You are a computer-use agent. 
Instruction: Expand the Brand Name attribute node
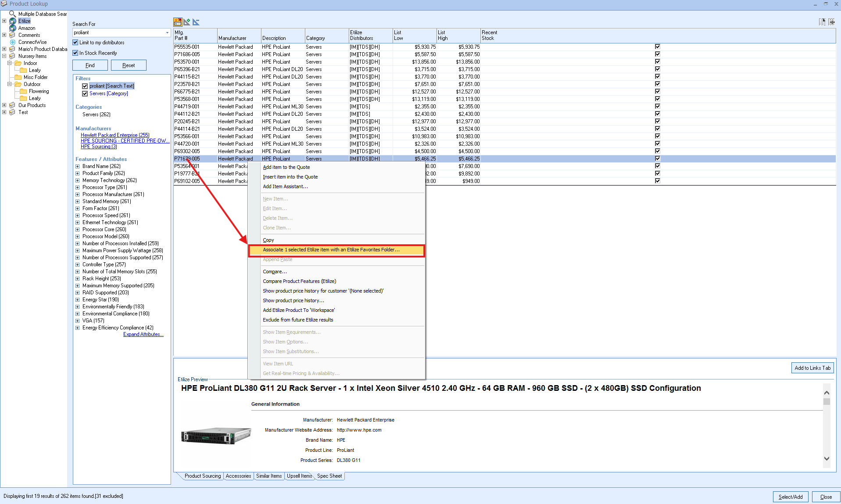pos(78,167)
